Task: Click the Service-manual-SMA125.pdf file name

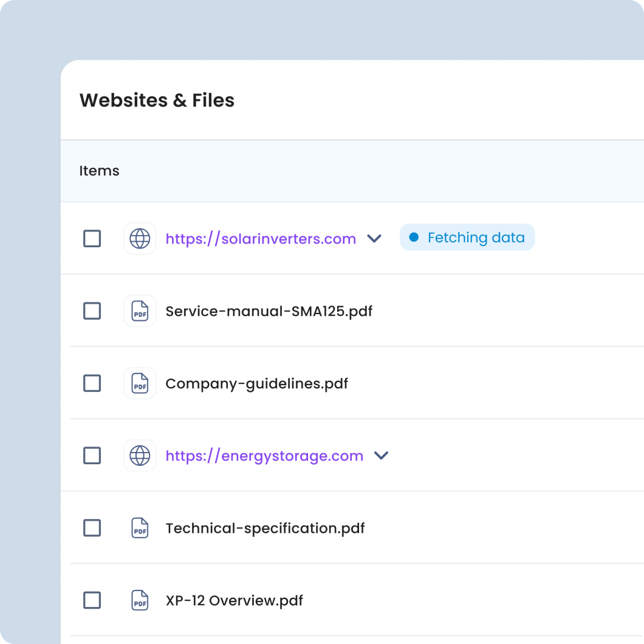Action: click(x=269, y=311)
